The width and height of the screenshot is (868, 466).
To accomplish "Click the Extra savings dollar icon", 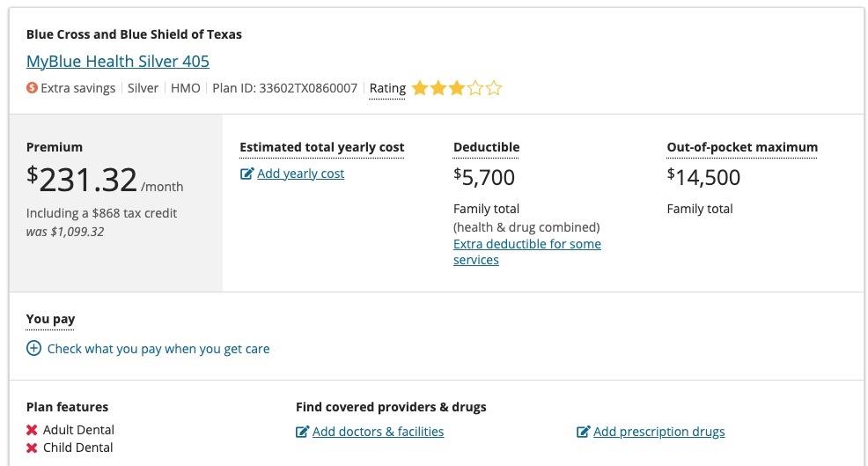I will click(x=32, y=88).
